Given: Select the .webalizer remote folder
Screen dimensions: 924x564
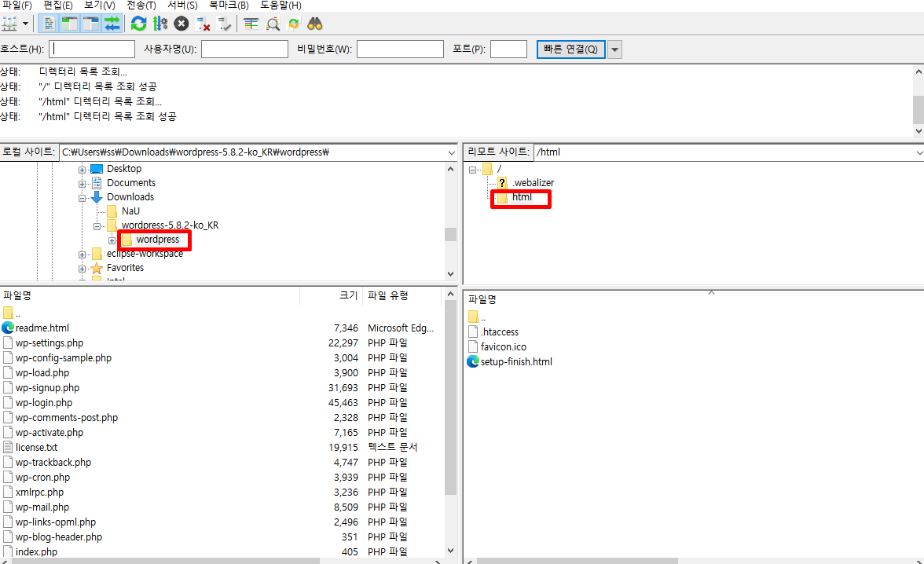Looking at the screenshot, I should [x=533, y=183].
